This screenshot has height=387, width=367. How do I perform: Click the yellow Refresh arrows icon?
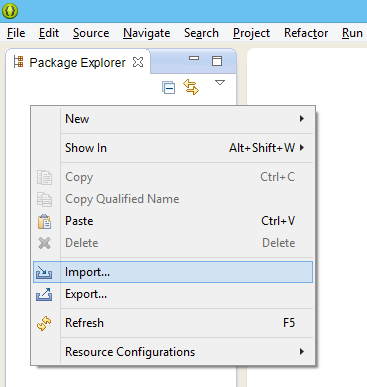point(44,323)
